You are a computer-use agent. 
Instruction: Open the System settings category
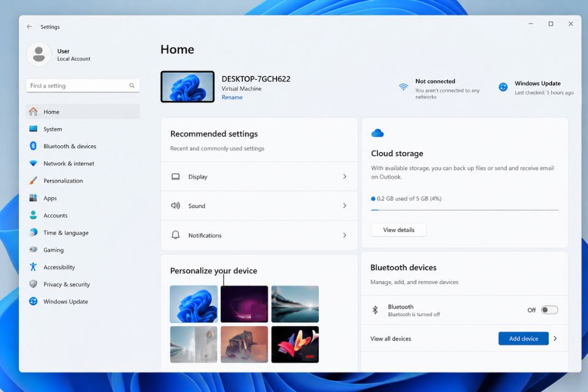83,129
